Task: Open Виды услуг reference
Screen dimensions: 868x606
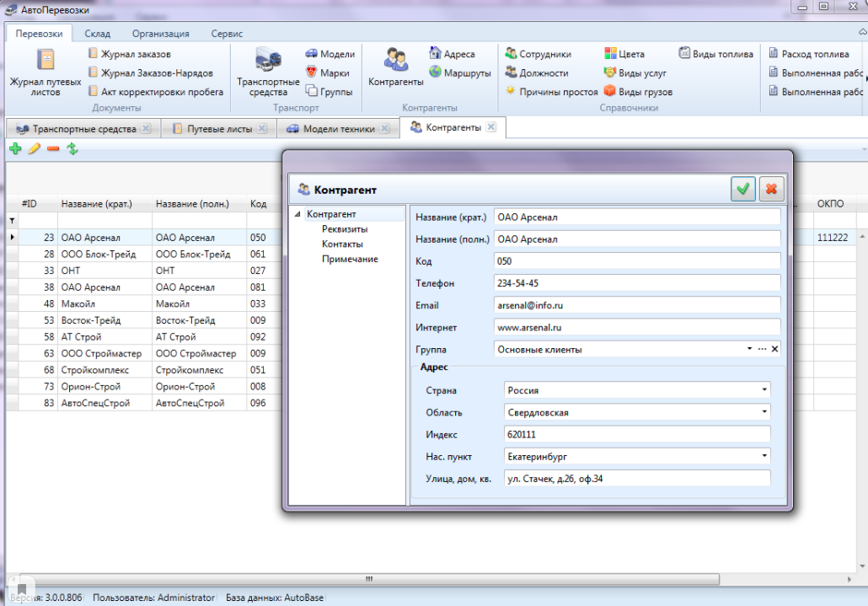Action: 635,72
